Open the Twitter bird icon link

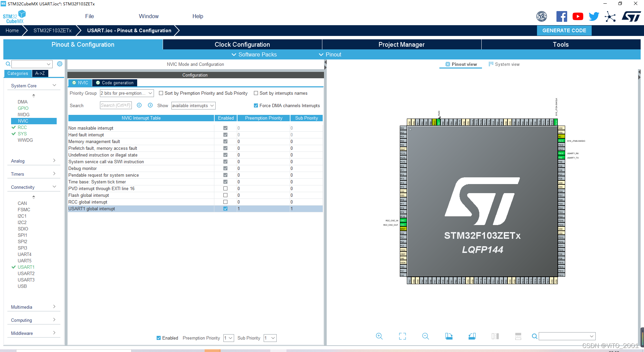pyautogui.click(x=594, y=16)
